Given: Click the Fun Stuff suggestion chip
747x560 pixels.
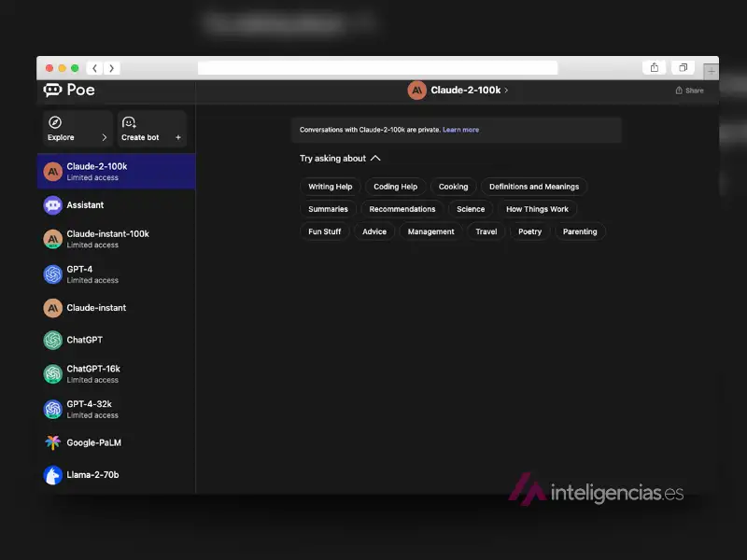Looking at the screenshot, I should (324, 231).
